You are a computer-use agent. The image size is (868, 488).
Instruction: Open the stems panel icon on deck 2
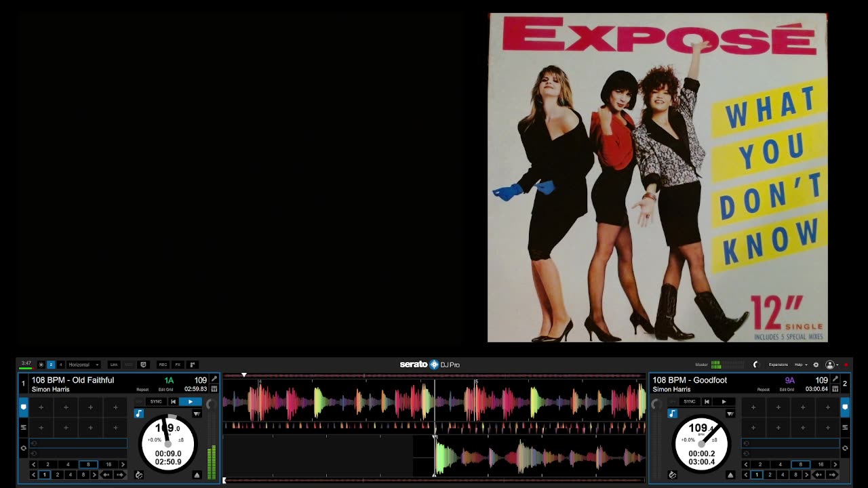pyautogui.click(x=835, y=389)
